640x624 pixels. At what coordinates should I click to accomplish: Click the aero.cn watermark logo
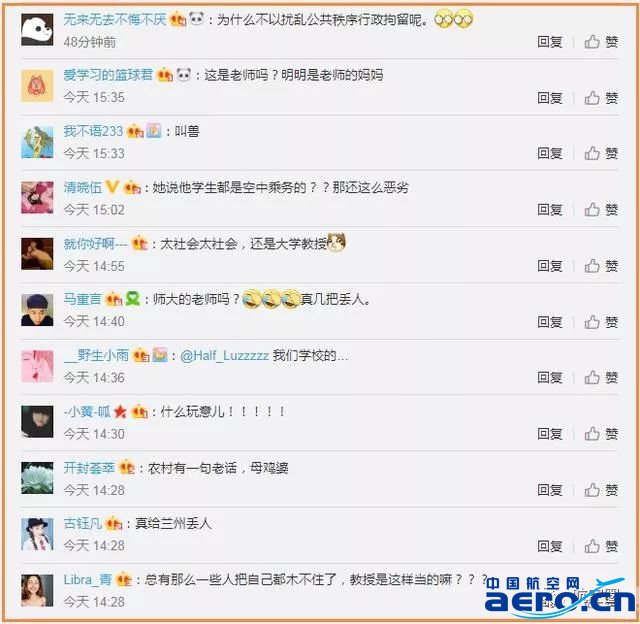(x=560, y=597)
